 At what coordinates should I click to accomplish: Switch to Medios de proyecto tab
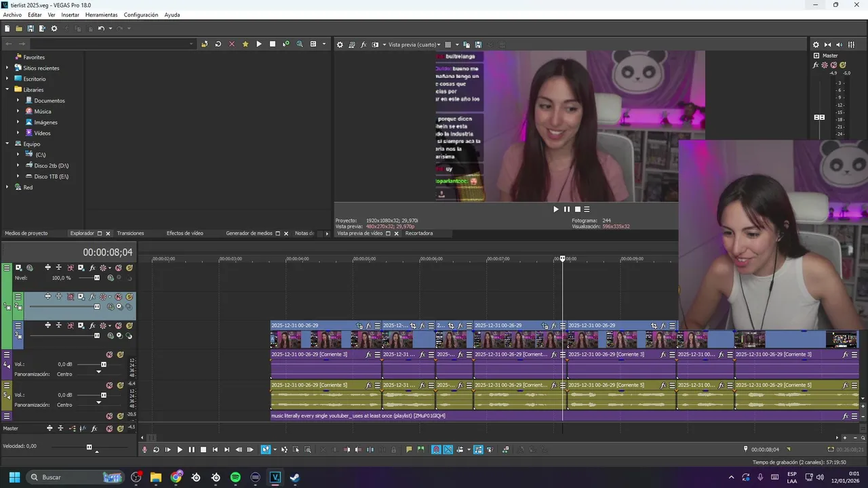26,233
